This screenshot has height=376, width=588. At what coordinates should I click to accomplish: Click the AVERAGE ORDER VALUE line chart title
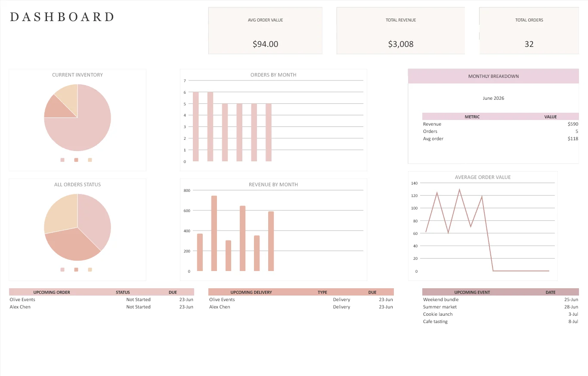483,177
